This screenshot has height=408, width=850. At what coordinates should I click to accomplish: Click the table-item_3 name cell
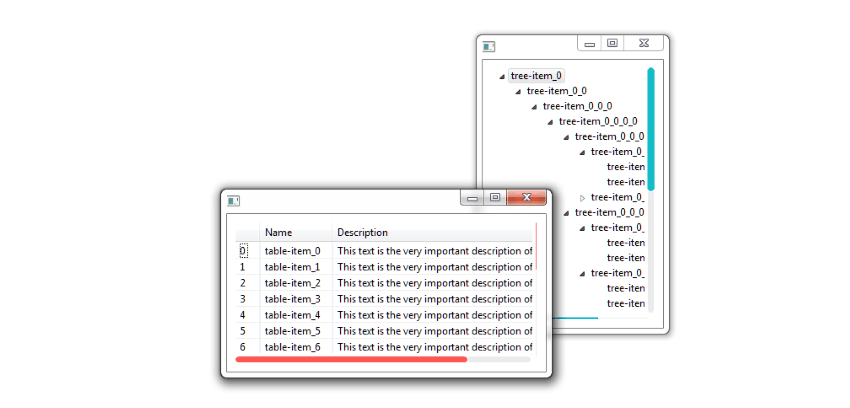coord(296,299)
